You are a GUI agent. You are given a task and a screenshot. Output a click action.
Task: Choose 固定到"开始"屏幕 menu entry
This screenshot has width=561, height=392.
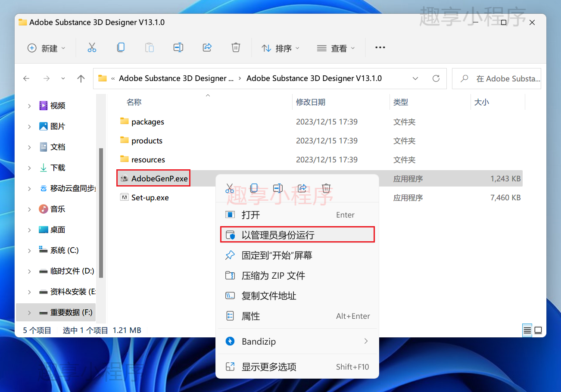coord(297,255)
